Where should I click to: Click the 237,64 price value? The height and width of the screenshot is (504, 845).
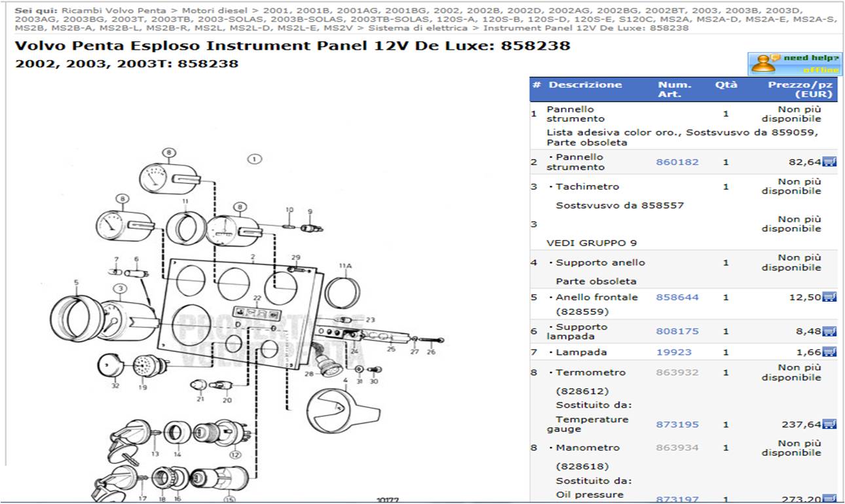[801, 424]
